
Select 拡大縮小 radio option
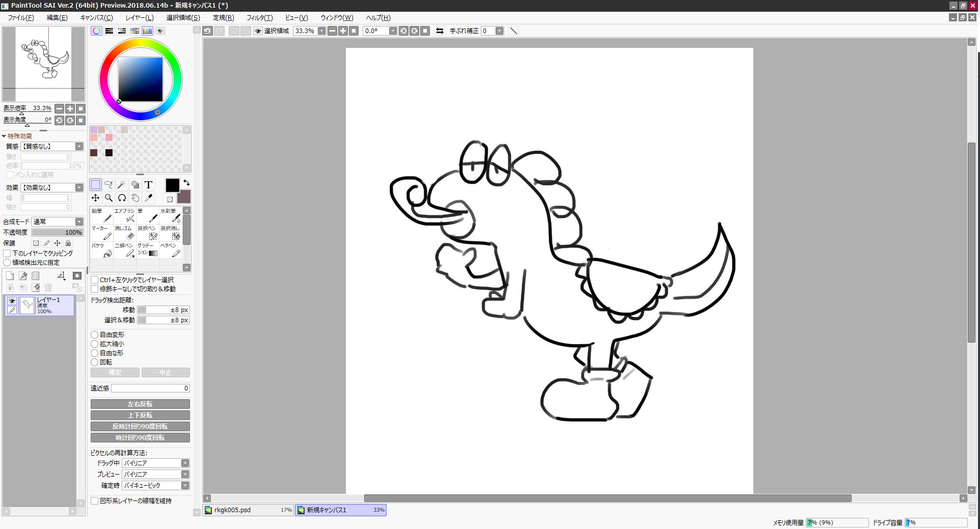(x=95, y=344)
